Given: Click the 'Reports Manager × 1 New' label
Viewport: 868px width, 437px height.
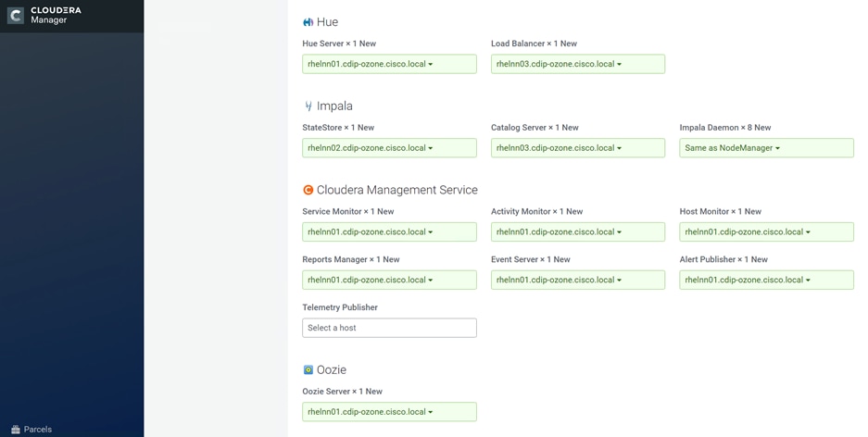Looking at the screenshot, I should [351, 259].
